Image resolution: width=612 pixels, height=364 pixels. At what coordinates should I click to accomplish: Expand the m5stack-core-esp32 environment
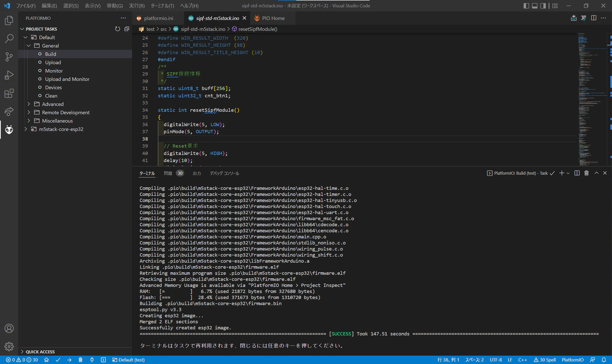point(26,129)
